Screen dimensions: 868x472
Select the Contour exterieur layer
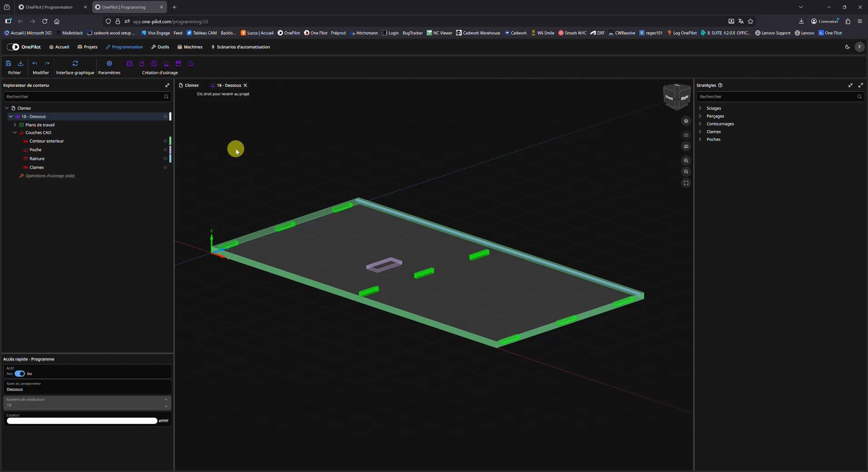(46, 141)
